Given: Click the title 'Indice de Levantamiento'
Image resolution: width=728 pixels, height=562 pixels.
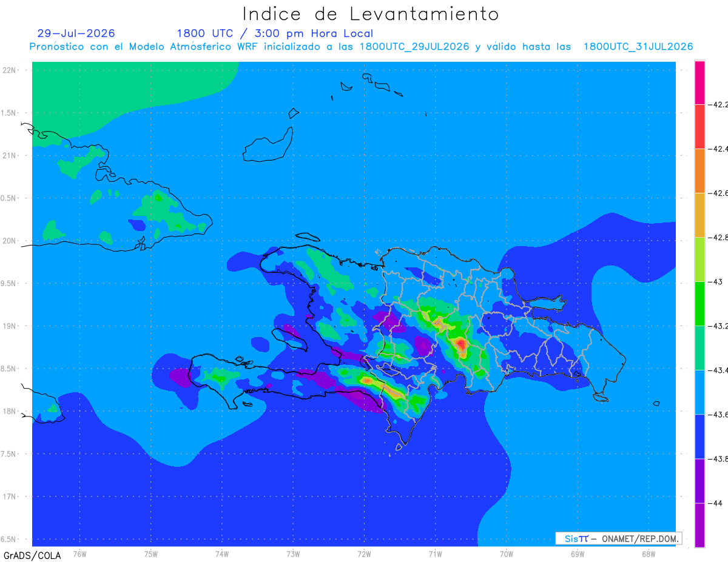Looking at the screenshot, I should pos(371,13).
